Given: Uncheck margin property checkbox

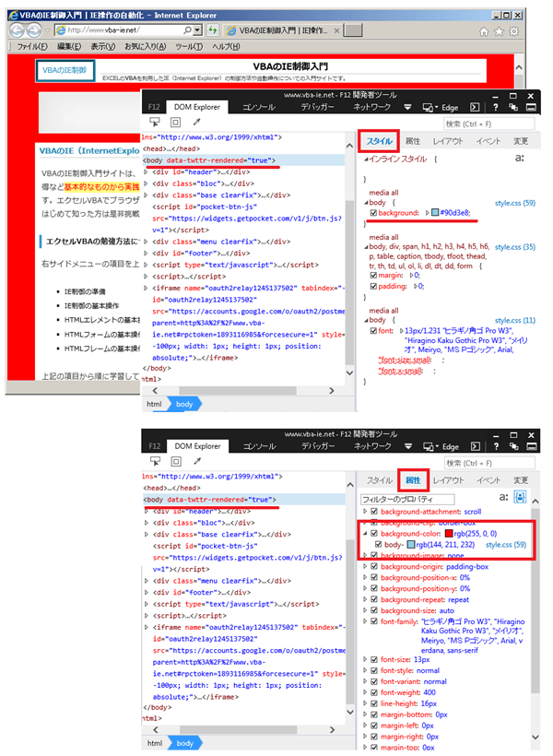Looking at the screenshot, I should click(373, 276).
